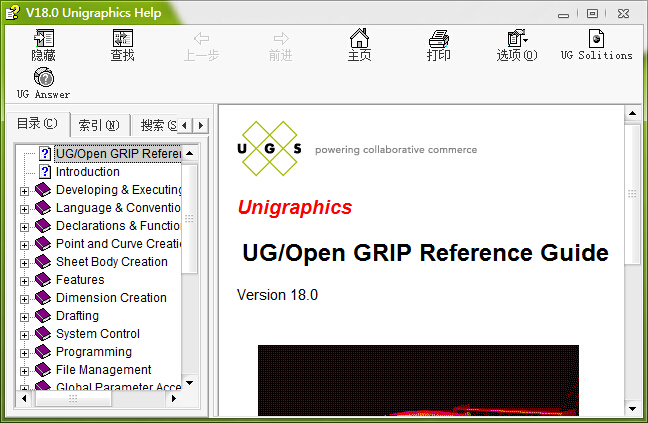Expand the Programming tree node

[x=24, y=353]
